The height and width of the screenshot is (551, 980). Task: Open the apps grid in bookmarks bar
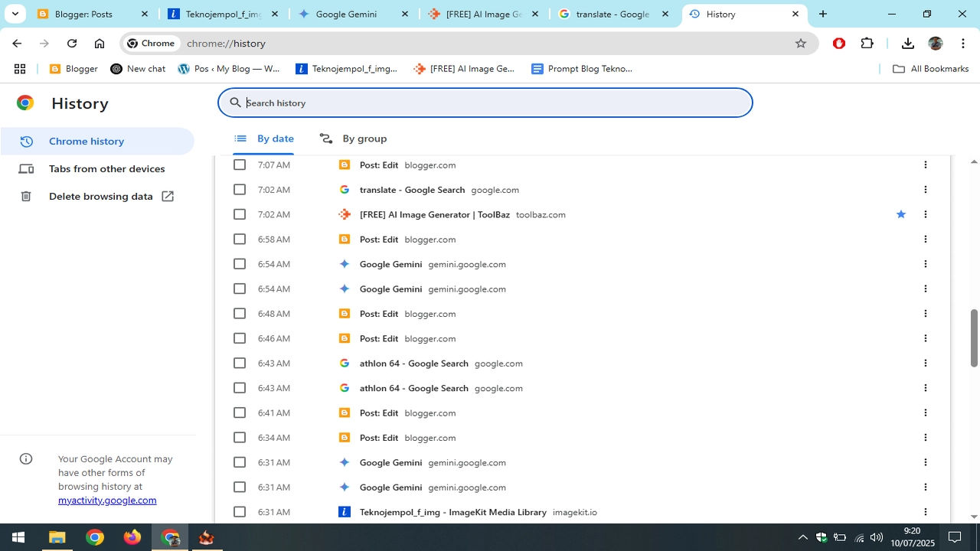click(x=20, y=69)
